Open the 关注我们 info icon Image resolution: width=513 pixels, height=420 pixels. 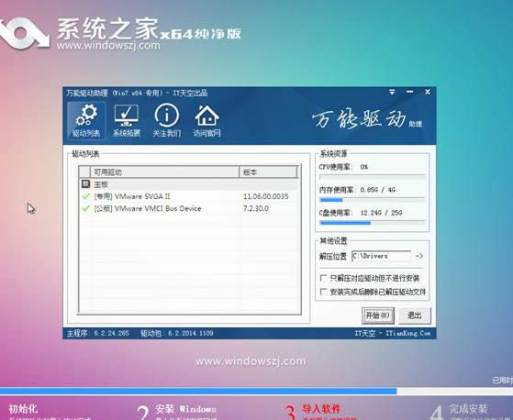tap(166, 120)
